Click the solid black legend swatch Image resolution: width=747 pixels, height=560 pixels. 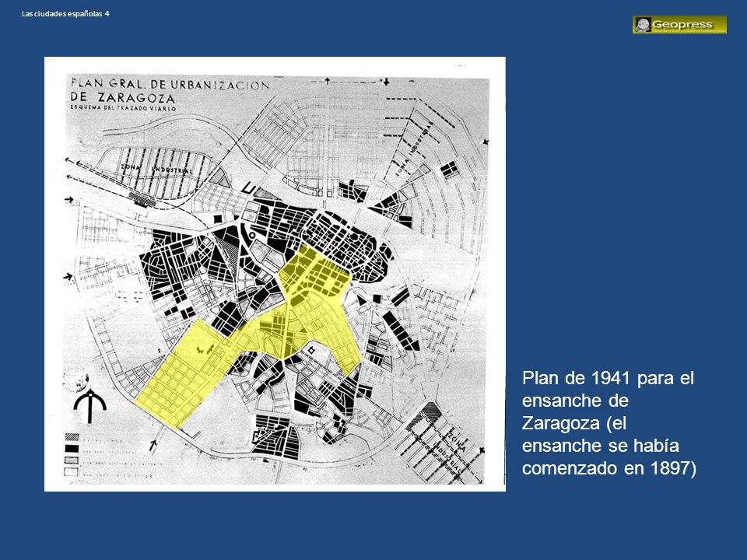(x=72, y=449)
